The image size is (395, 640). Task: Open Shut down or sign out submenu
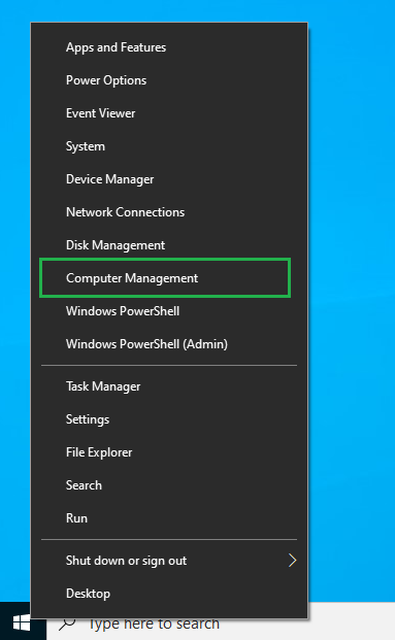(169, 560)
